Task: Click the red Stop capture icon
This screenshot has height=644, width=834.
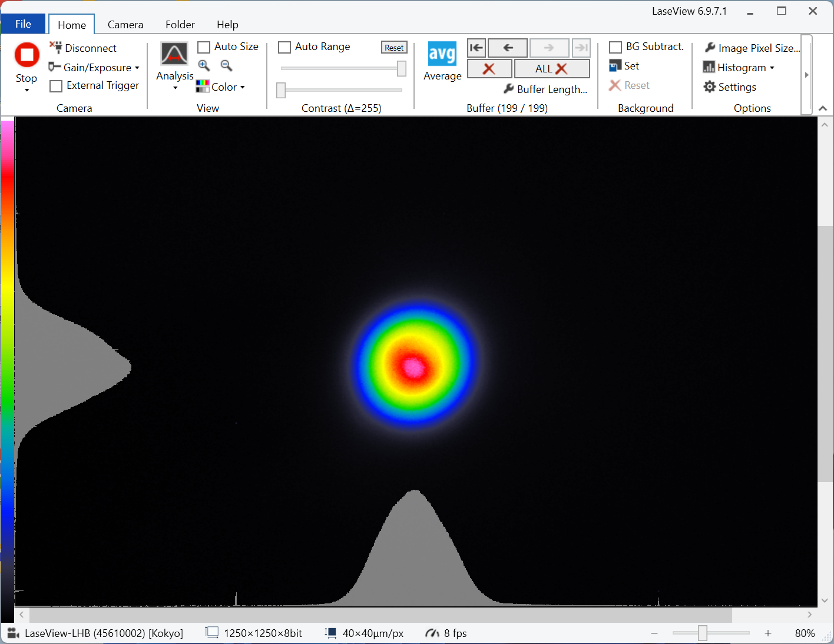Action: point(27,55)
